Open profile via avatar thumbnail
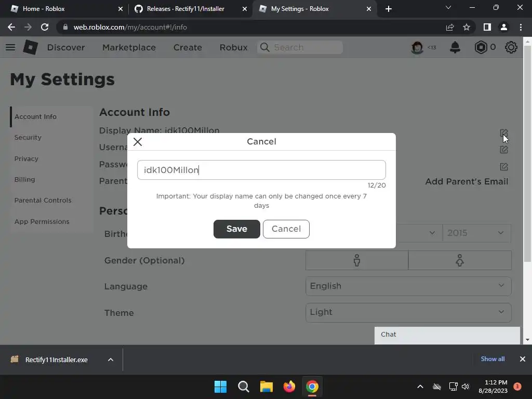Screen dimensions: 532x399 tap(417, 47)
